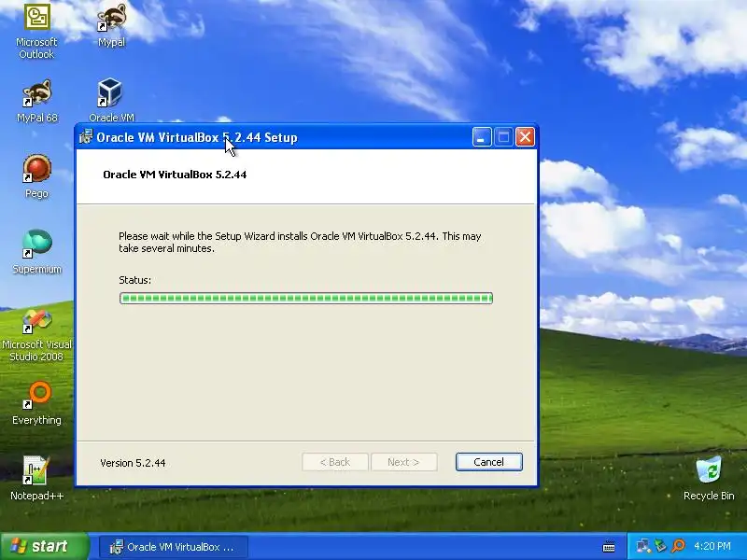The height and width of the screenshot is (560, 747).
Task: Click the green installation progress bar
Action: tap(306, 299)
